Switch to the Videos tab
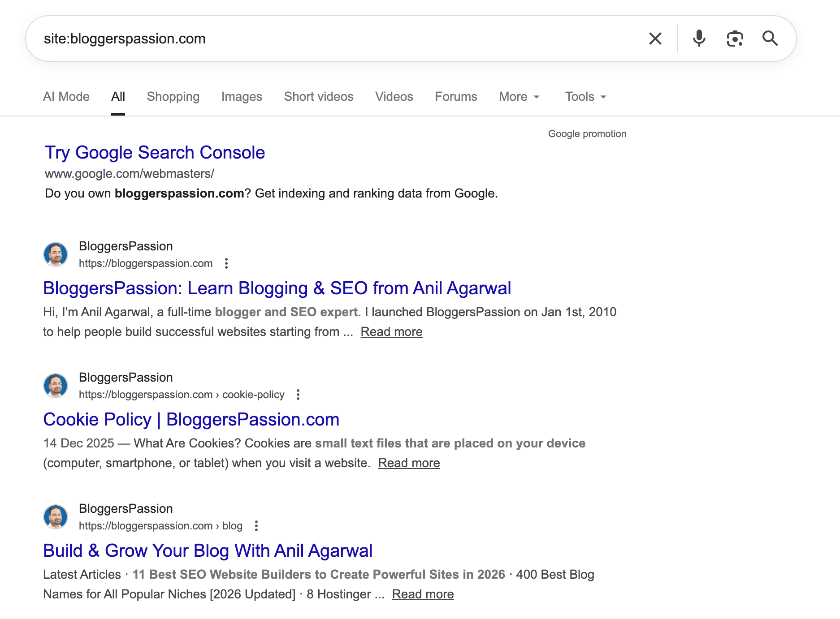Viewport: 840px width, 619px height. pyautogui.click(x=394, y=96)
